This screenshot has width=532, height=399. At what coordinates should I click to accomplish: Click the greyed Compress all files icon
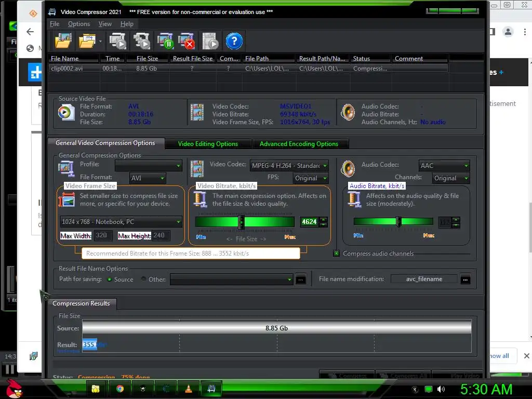click(x=141, y=41)
